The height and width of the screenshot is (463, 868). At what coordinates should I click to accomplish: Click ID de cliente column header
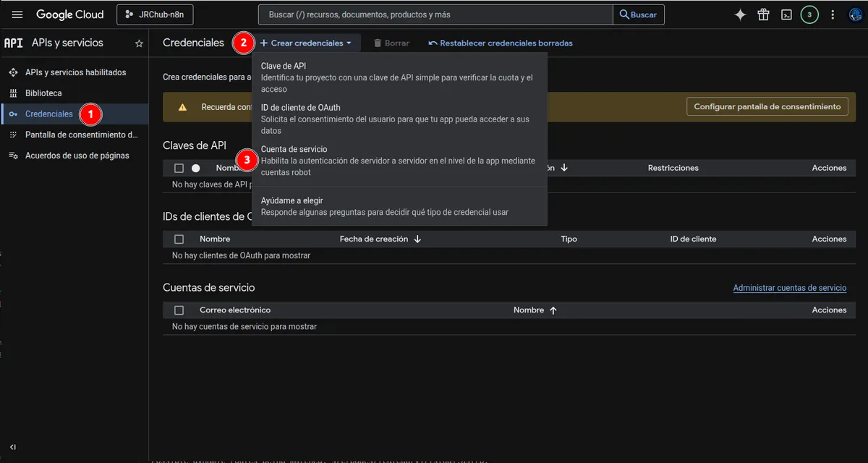pyautogui.click(x=694, y=239)
